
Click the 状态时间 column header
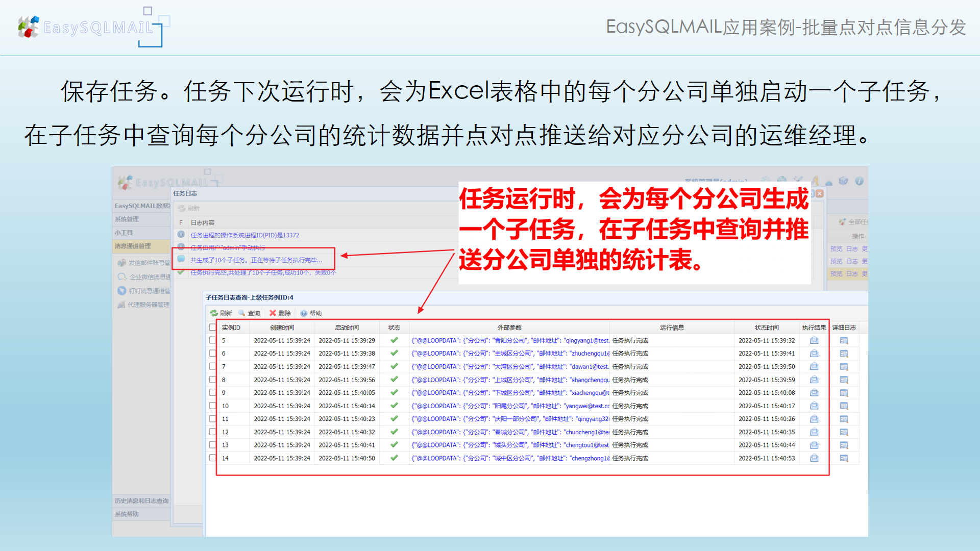pos(767,328)
